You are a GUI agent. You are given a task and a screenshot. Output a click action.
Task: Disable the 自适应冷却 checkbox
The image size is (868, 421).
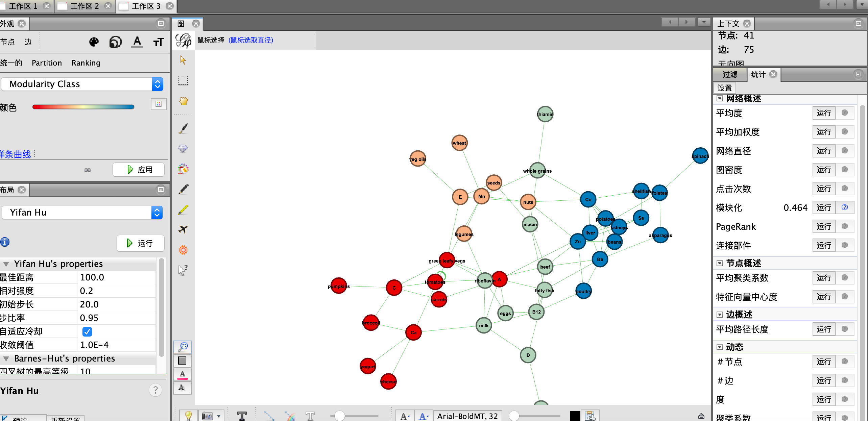(87, 332)
